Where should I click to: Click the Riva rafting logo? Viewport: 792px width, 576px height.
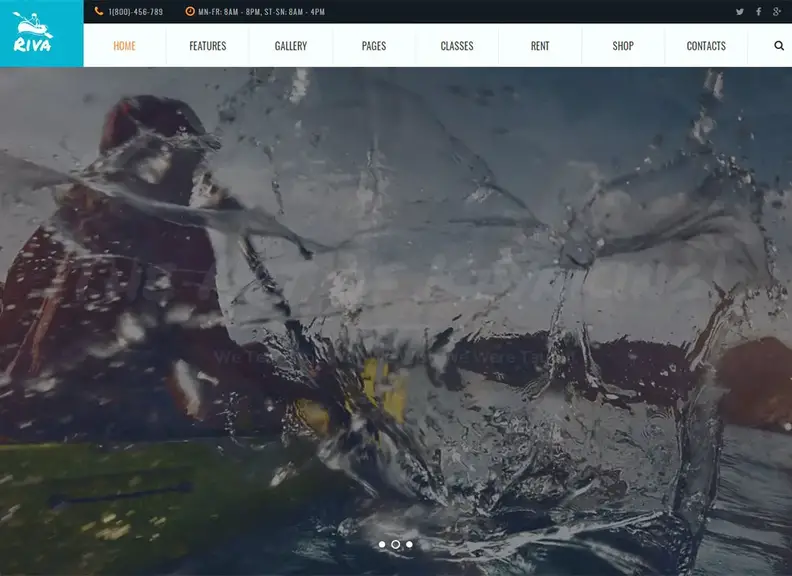click(x=33, y=32)
